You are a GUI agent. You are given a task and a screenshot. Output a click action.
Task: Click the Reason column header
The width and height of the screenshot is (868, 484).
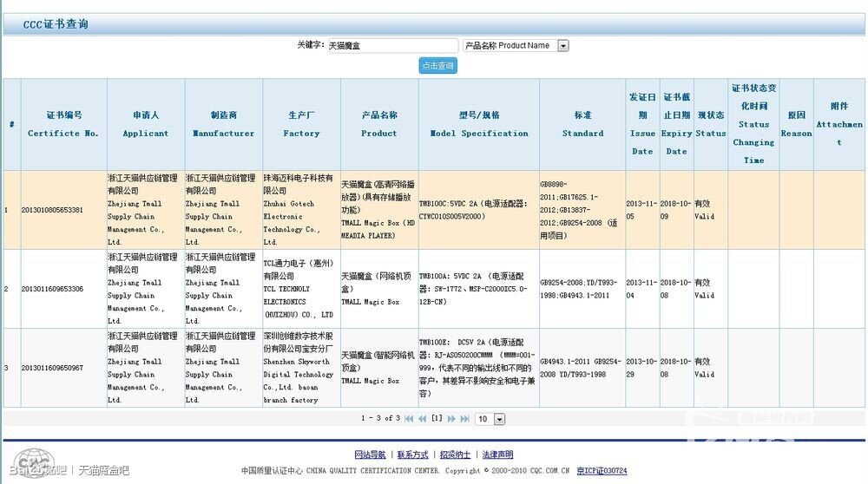(797, 124)
